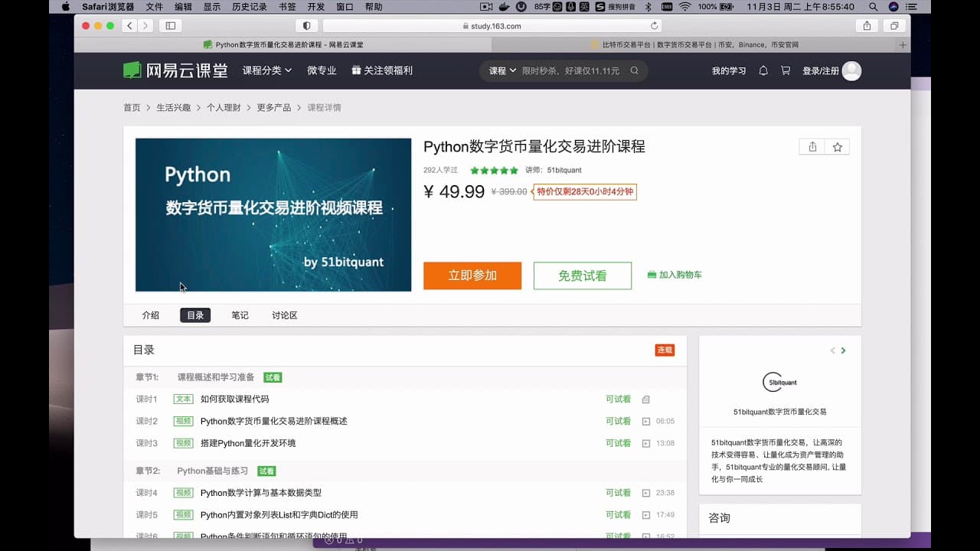Click the 加入购物车 link
This screenshot has height=551, width=980.
(681, 275)
